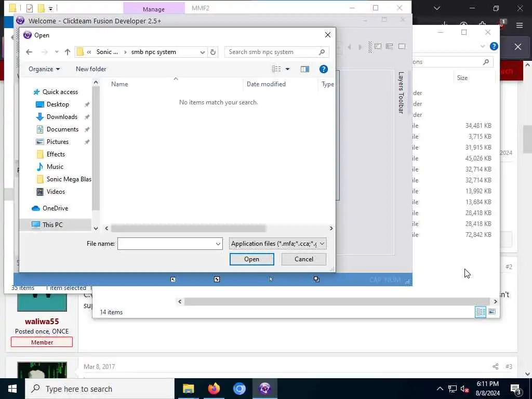The height and width of the screenshot is (399, 532).
Task: Open the Desktop quick access folder
Action: tap(58, 104)
